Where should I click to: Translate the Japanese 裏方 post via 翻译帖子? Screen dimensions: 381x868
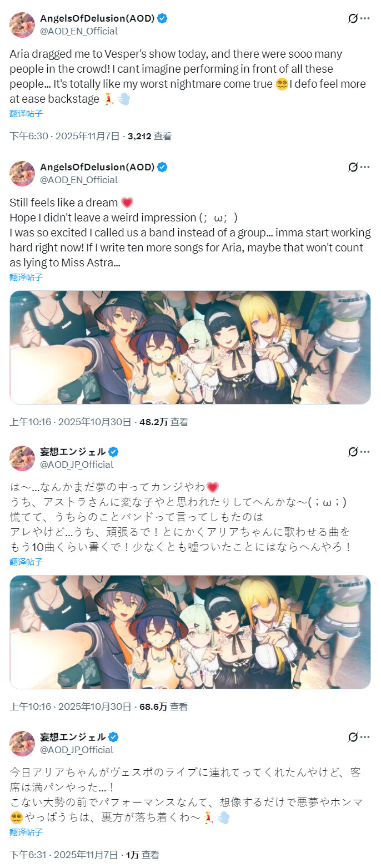coord(26,832)
